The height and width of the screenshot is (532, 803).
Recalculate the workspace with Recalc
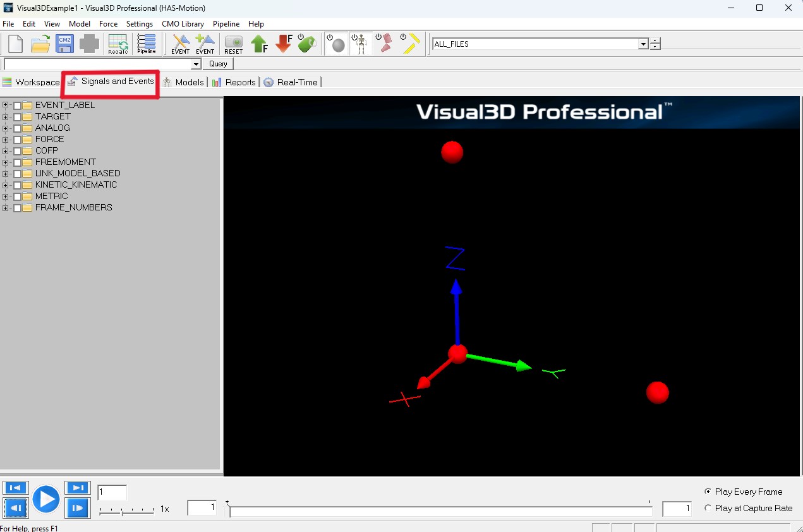pyautogui.click(x=118, y=44)
